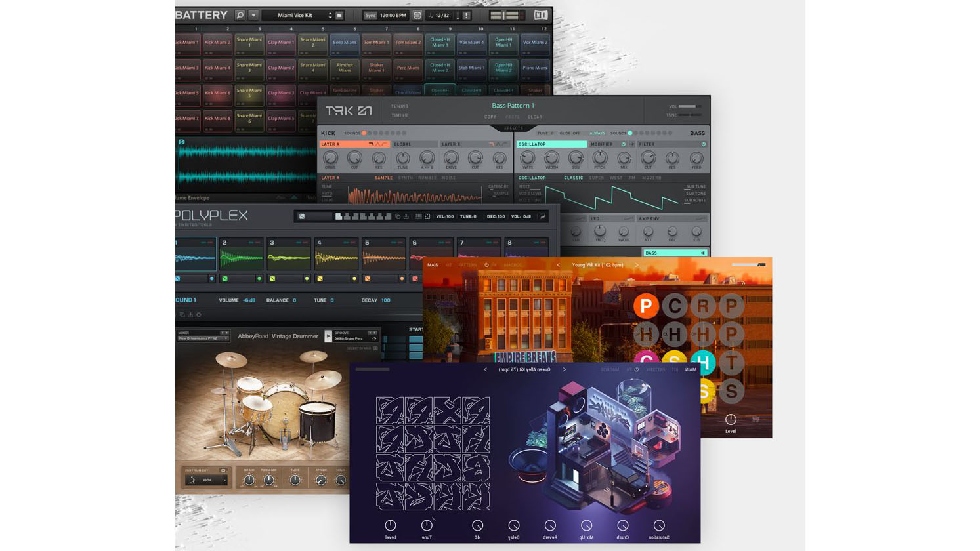Click the green dice under Polyplex sound 2
The height and width of the screenshot is (551, 980).
click(225, 279)
